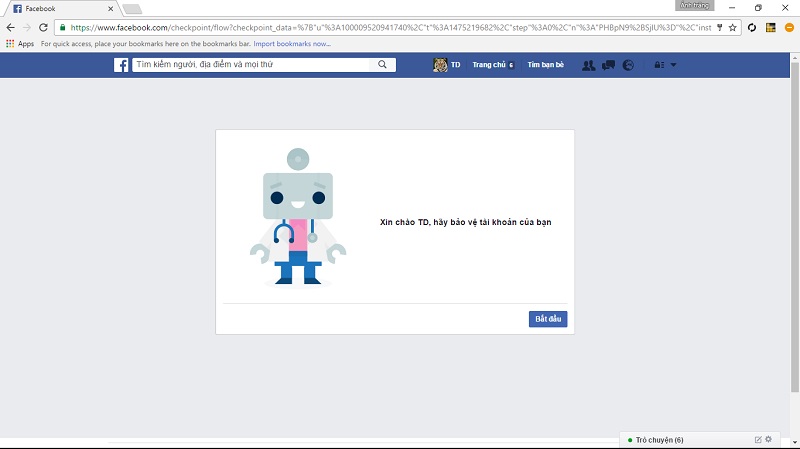Open Tìm bạn bè link

[x=545, y=65]
